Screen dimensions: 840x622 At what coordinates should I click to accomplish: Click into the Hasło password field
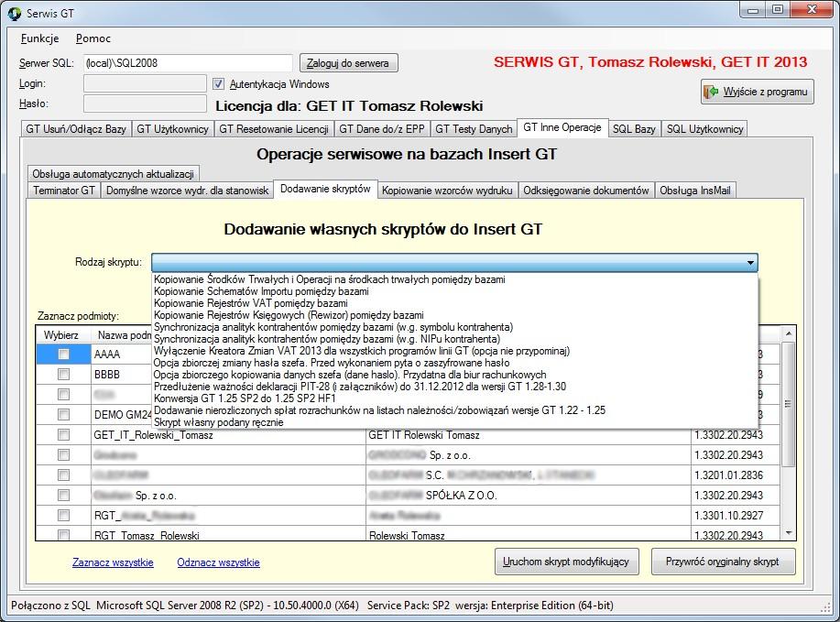pyautogui.click(x=145, y=104)
